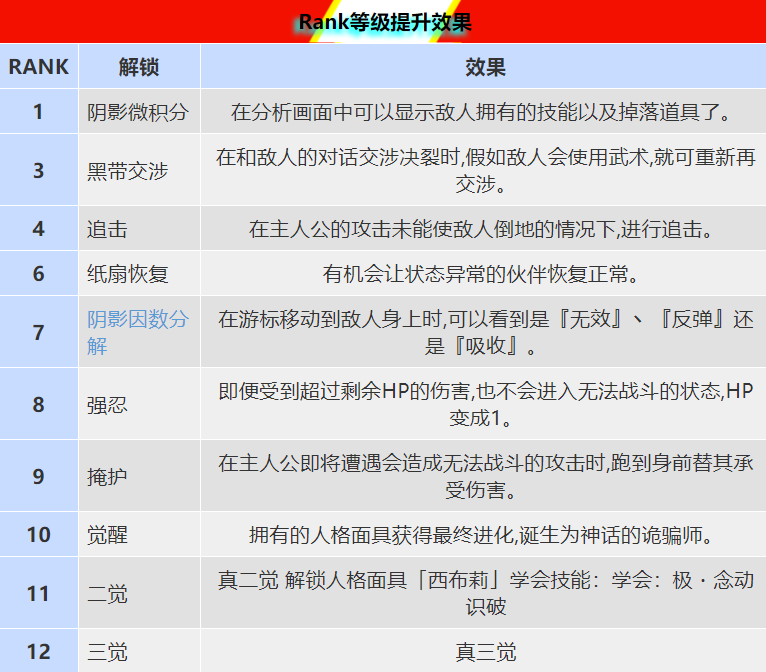The height and width of the screenshot is (672, 766).
Task: Click rank number 11 cell
Action: pyautogui.click(x=39, y=593)
